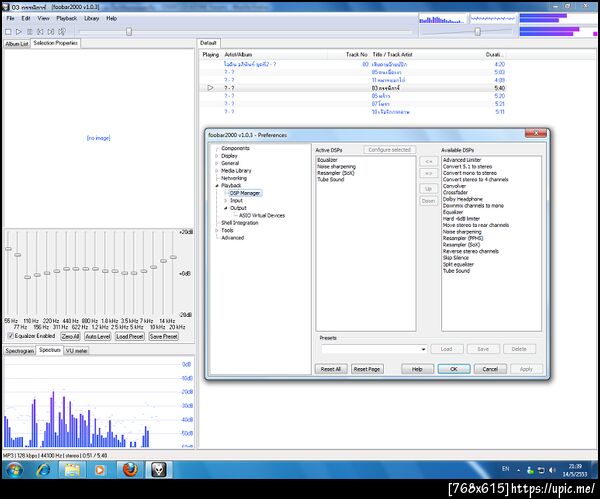Open the File menu
Image resolution: width=600 pixels, height=499 pixels.
point(10,18)
